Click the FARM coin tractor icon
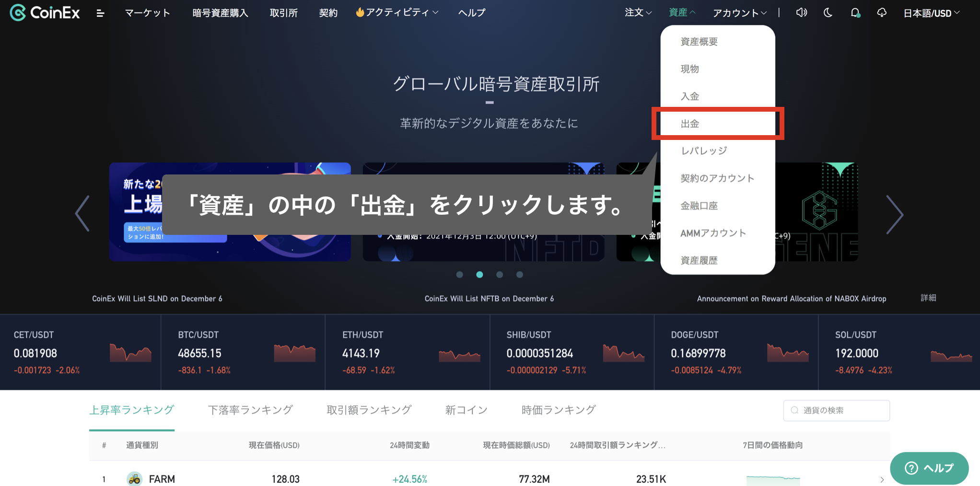This screenshot has width=980, height=486. [x=134, y=479]
